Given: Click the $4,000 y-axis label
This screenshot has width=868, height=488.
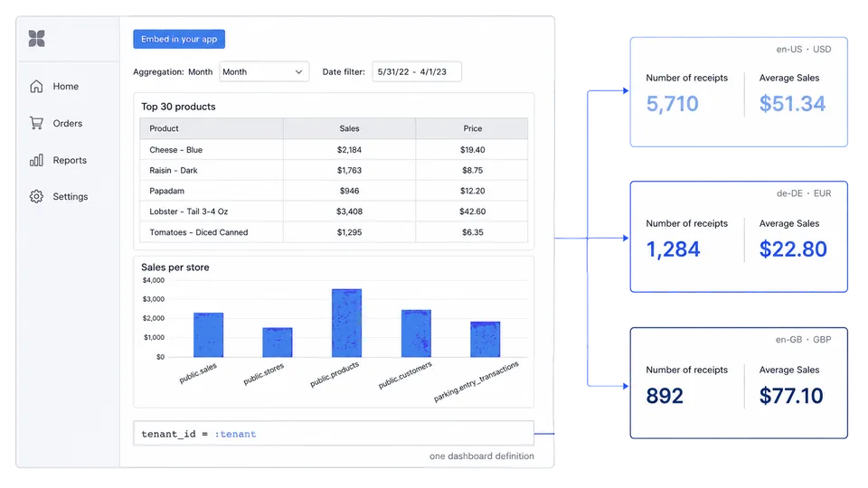Looking at the screenshot, I should 154,280.
